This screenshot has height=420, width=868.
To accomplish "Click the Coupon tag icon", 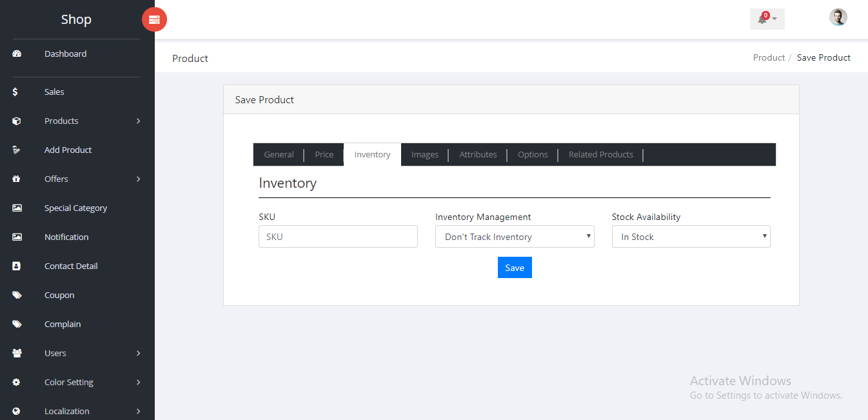I will pos(17,295).
